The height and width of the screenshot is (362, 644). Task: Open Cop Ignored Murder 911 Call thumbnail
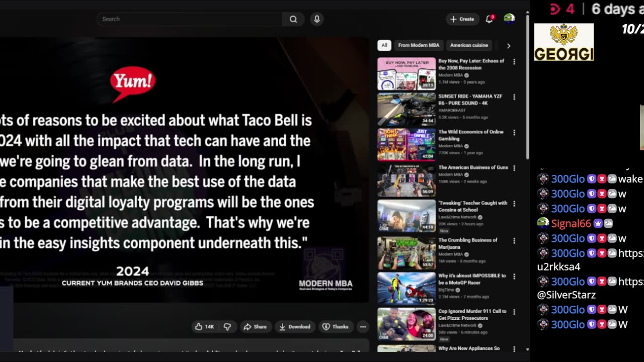(x=407, y=324)
